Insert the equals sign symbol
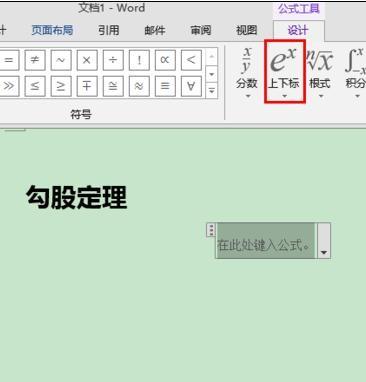The width and height of the screenshot is (366, 382). point(9,60)
